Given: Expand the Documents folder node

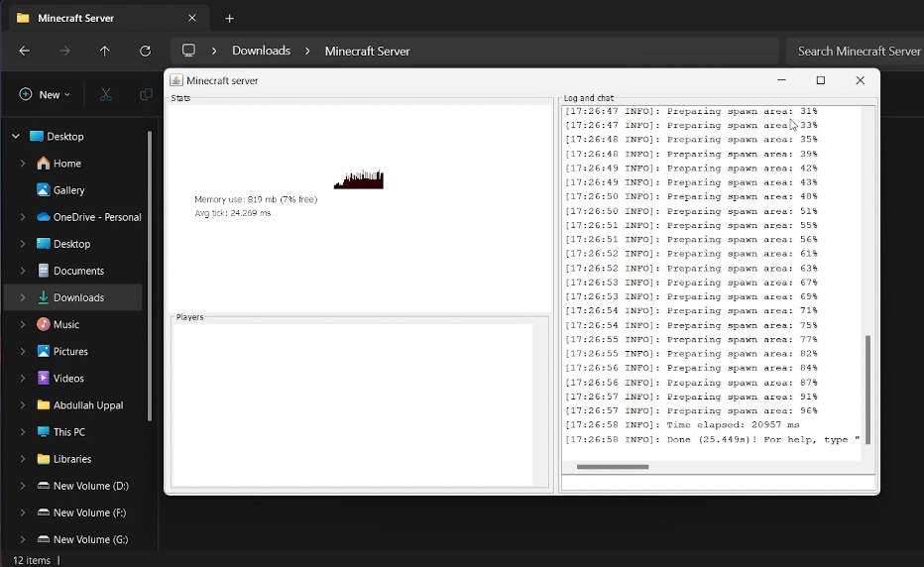Looking at the screenshot, I should click(x=23, y=271).
